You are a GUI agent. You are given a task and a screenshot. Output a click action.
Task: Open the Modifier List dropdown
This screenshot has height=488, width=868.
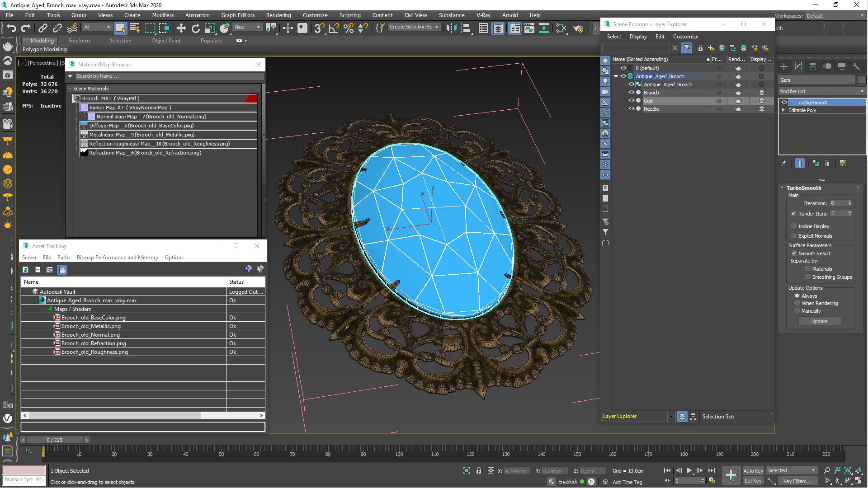(x=821, y=91)
